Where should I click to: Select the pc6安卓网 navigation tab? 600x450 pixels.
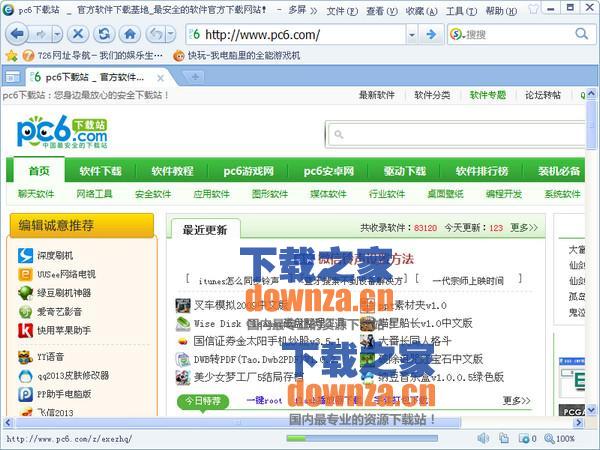point(329,171)
